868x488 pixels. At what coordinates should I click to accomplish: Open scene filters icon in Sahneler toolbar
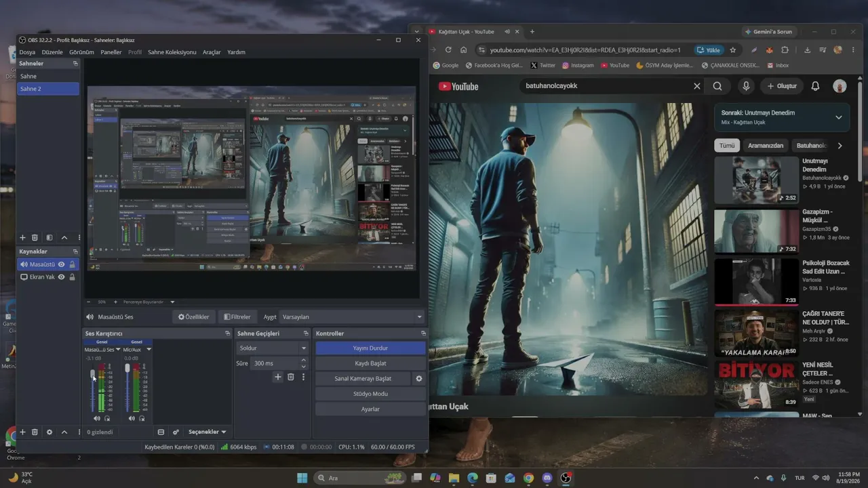[x=49, y=238]
